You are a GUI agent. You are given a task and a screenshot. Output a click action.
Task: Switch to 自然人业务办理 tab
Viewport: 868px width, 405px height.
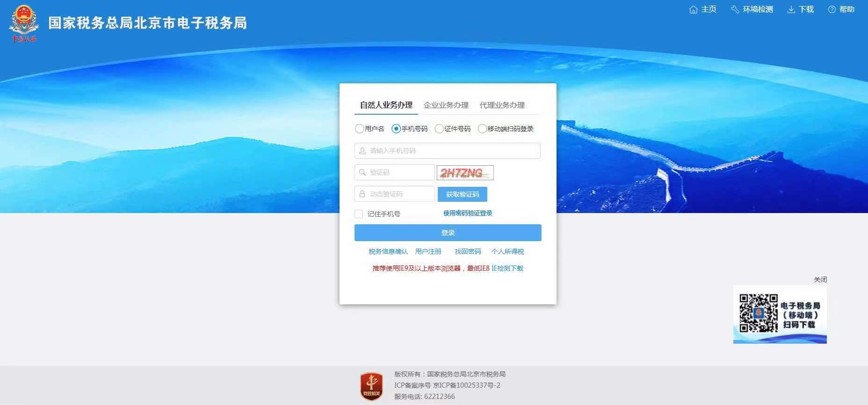(x=386, y=105)
